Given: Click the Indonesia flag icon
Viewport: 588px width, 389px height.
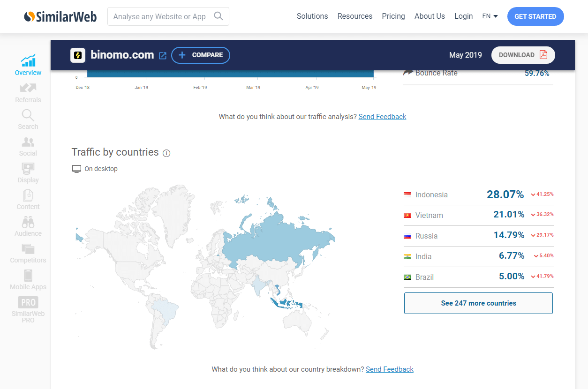Looking at the screenshot, I should tap(407, 194).
